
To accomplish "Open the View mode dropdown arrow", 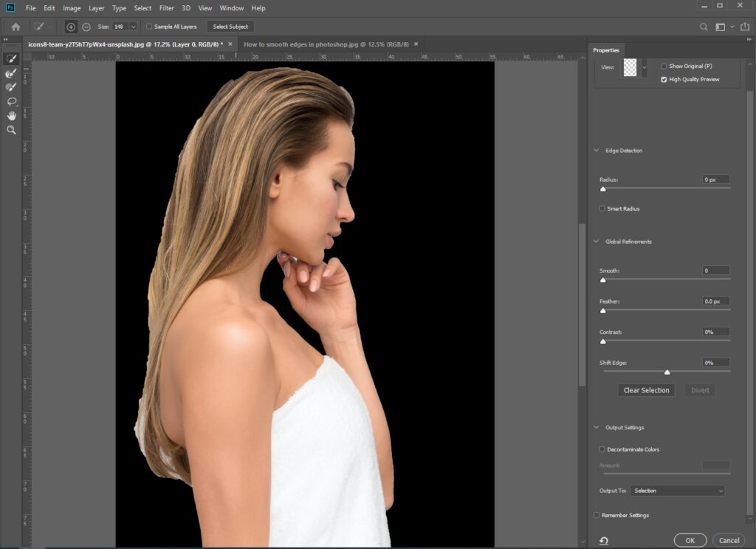I will click(644, 67).
